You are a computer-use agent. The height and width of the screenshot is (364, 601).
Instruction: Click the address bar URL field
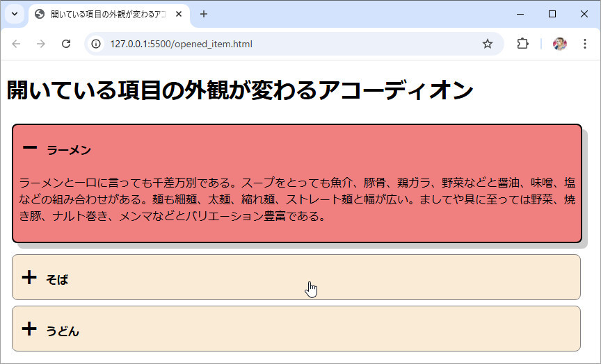click(278, 44)
